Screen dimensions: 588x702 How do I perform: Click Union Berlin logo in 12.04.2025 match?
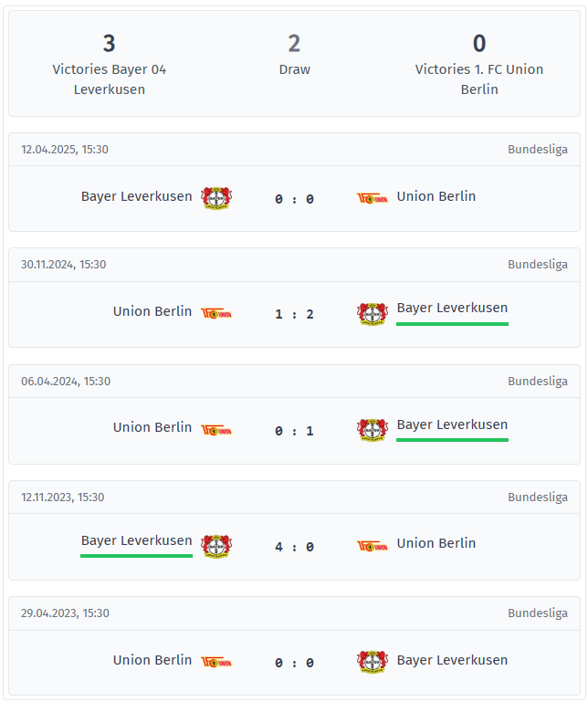[x=372, y=198]
